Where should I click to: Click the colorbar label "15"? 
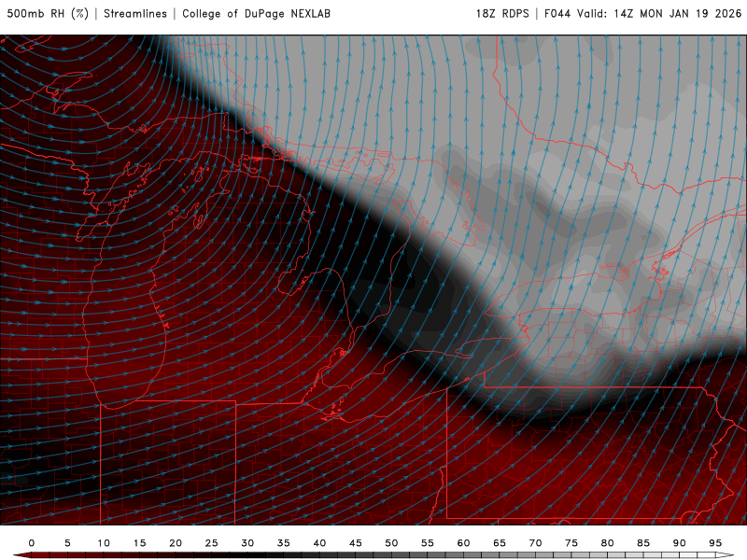[x=139, y=543]
